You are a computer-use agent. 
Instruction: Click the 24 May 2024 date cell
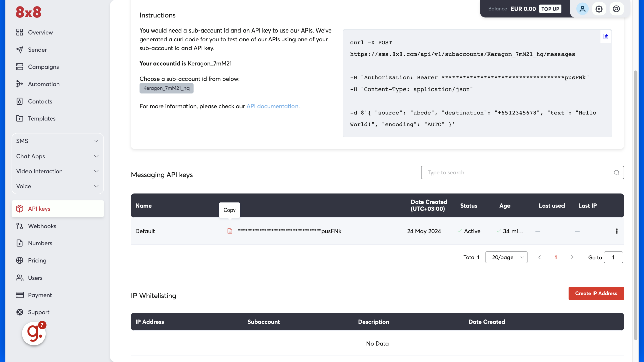(x=424, y=231)
